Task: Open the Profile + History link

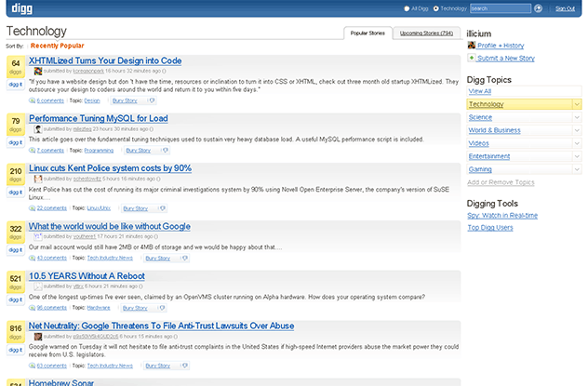Action: pos(501,46)
